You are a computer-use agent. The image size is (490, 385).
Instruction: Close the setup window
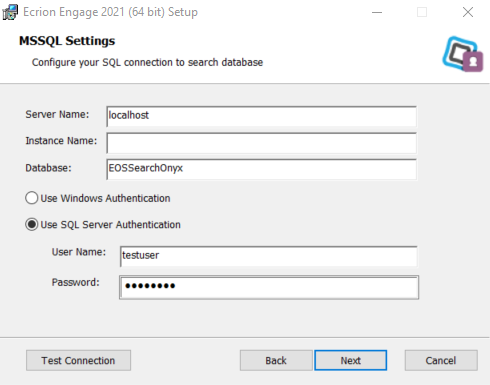click(468, 12)
